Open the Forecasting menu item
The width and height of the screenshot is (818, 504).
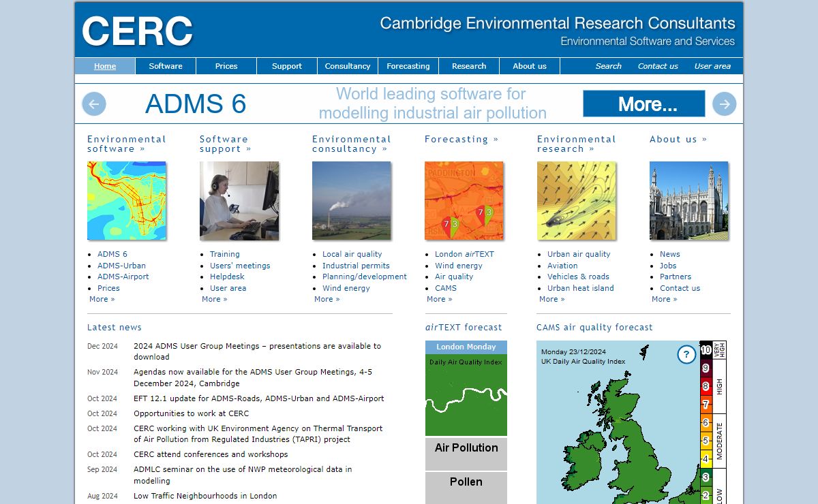click(x=408, y=66)
